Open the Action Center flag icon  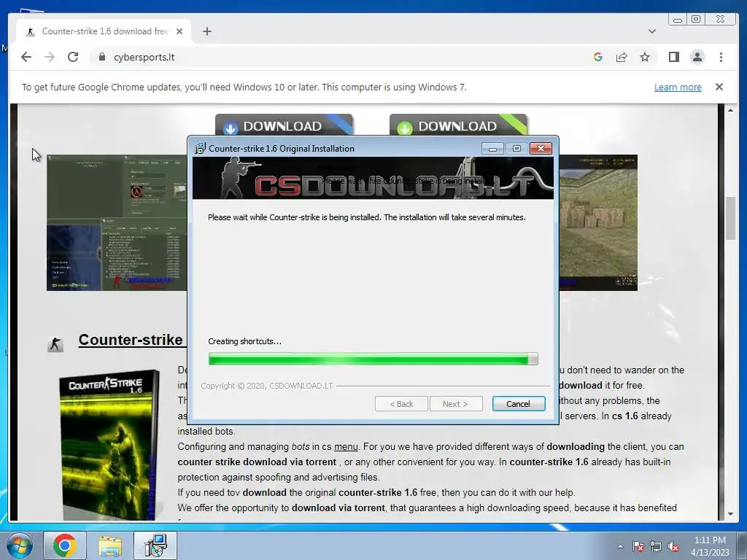tap(638, 546)
